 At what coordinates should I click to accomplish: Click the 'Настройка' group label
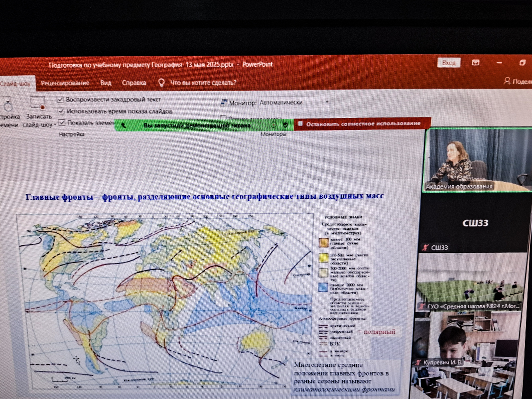pyautogui.click(x=72, y=135)
